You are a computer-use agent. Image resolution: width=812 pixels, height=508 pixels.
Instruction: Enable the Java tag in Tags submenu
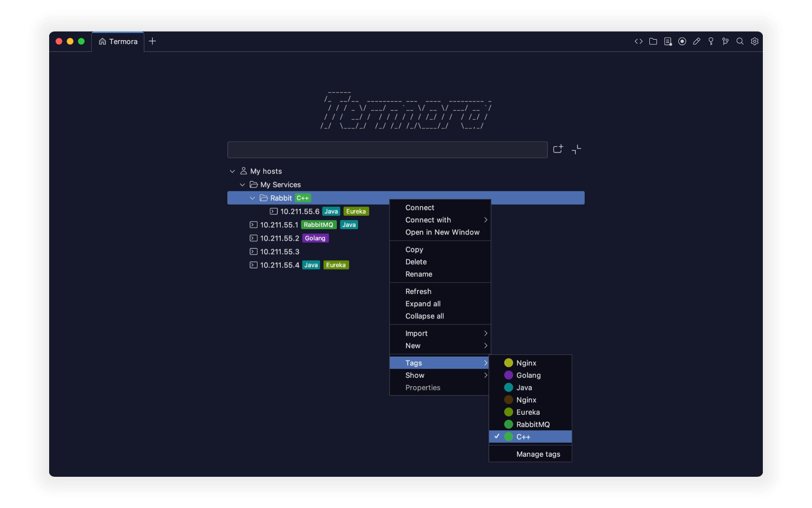524,387
